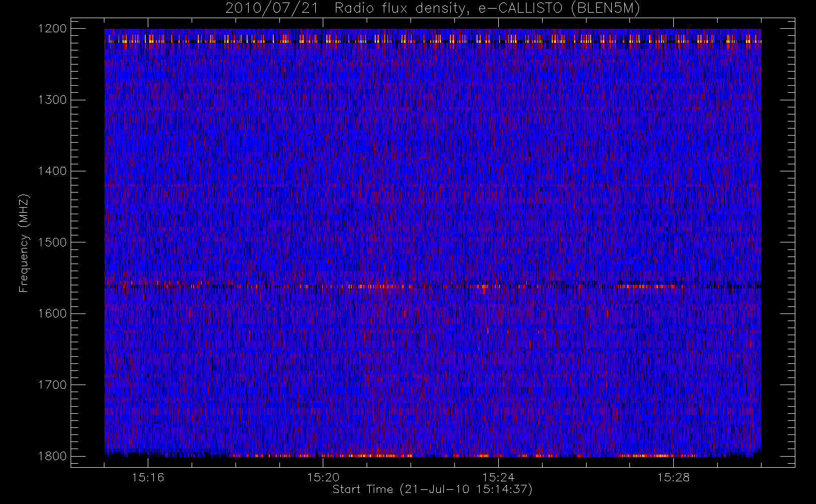Viewport: 816px width, 504px height.
Task: Click the 'Start Time (21-Jul-10 15:14:37)' label
Action: (x=432, y=489)
